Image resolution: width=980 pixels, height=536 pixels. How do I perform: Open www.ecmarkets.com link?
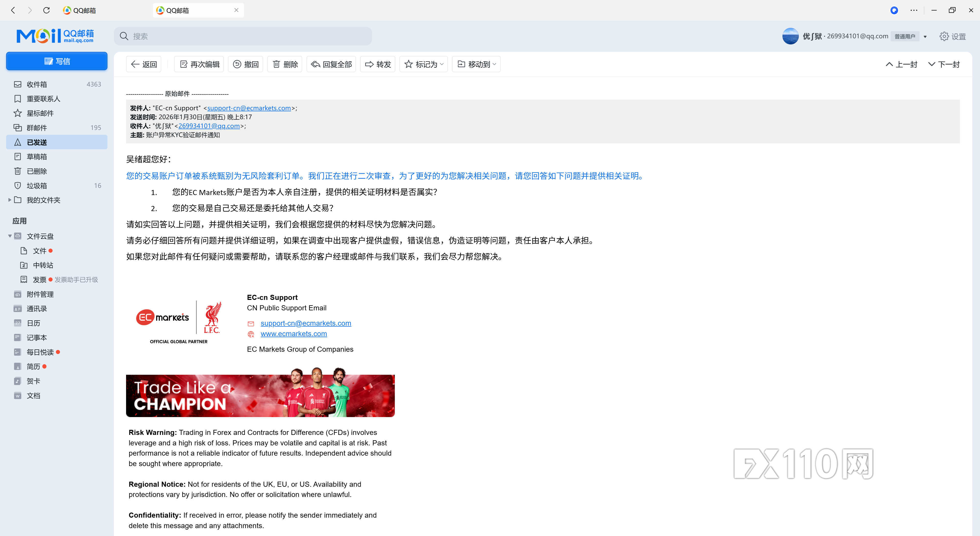point(294,334)
